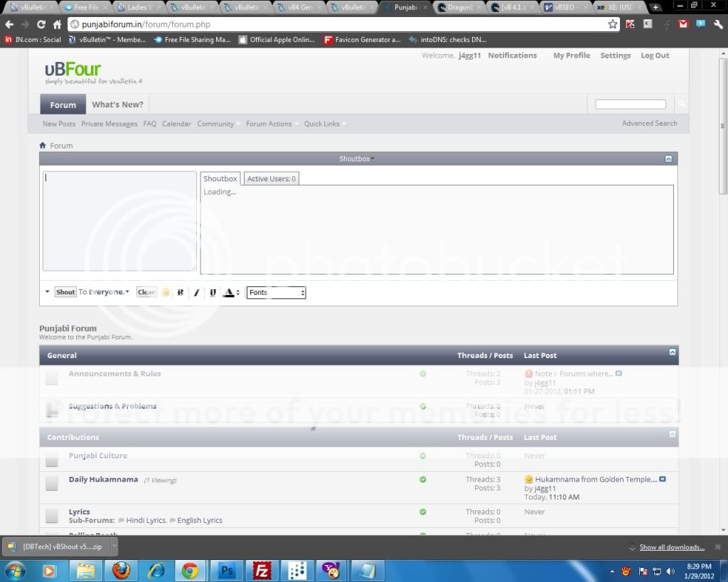This screenshot has width=728, height=582.
Task: Open the To Everyone shout target dropdown
Action: point(104,292)
